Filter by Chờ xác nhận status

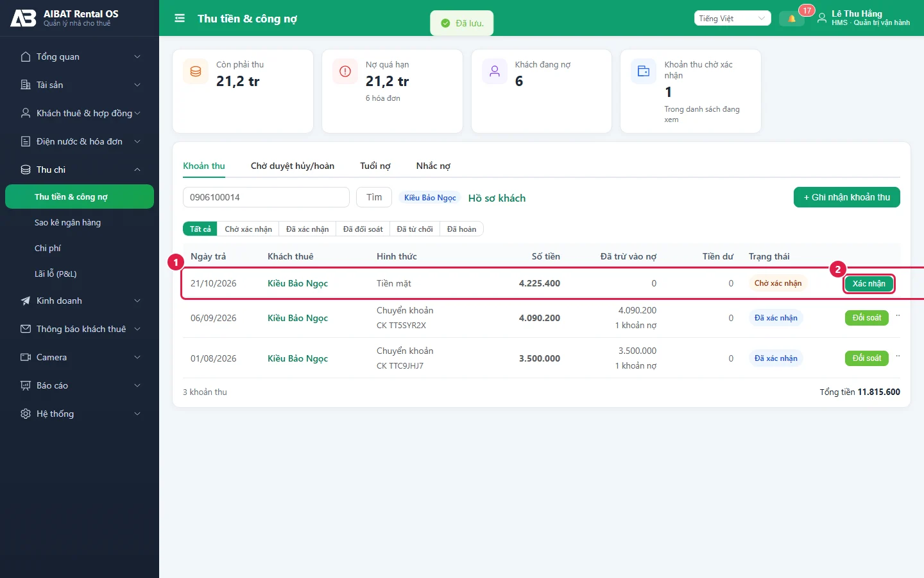[248, 229]
